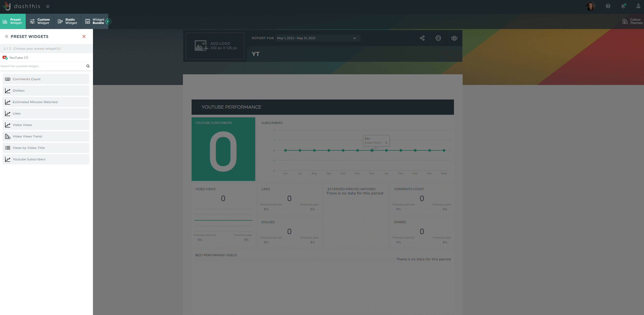
Task: Click the Widget Bundle green toggle circle
Action: [109, 21]
